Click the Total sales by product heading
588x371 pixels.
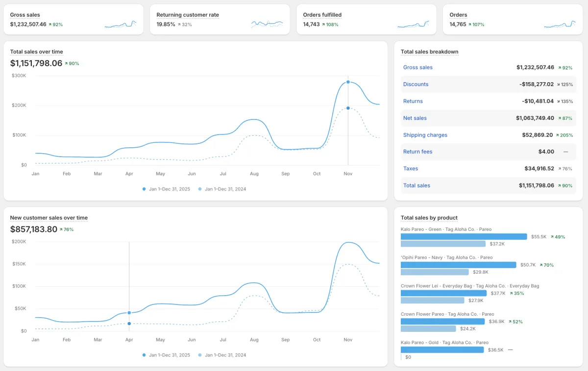pos(429,218)
